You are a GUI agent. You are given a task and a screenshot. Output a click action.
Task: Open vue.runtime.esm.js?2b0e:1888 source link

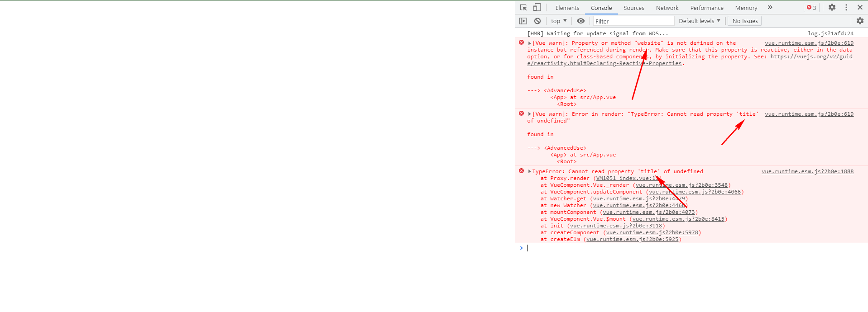click(x=807, y=171)
